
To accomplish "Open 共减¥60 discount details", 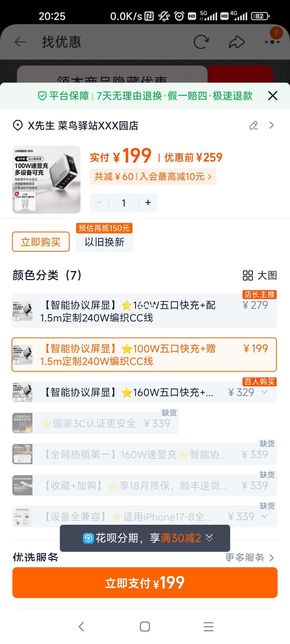I will click(153, 177).
